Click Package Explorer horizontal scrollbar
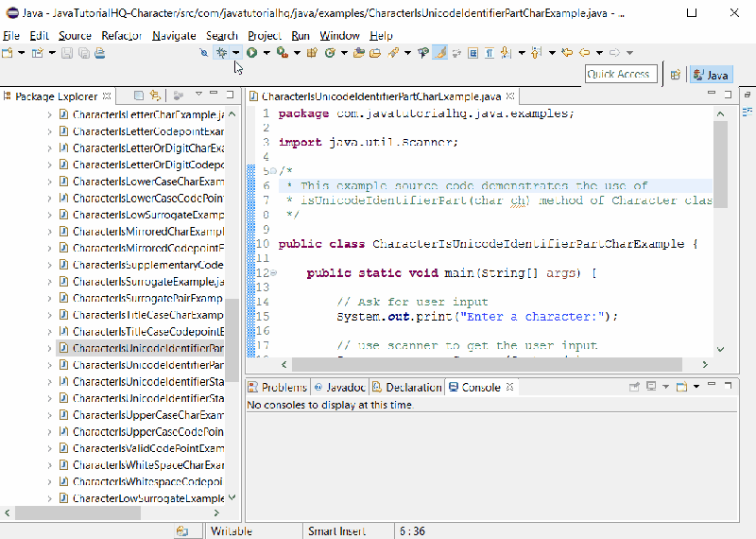The height and width of the screenshot is (539, 756). click(77, 513)
